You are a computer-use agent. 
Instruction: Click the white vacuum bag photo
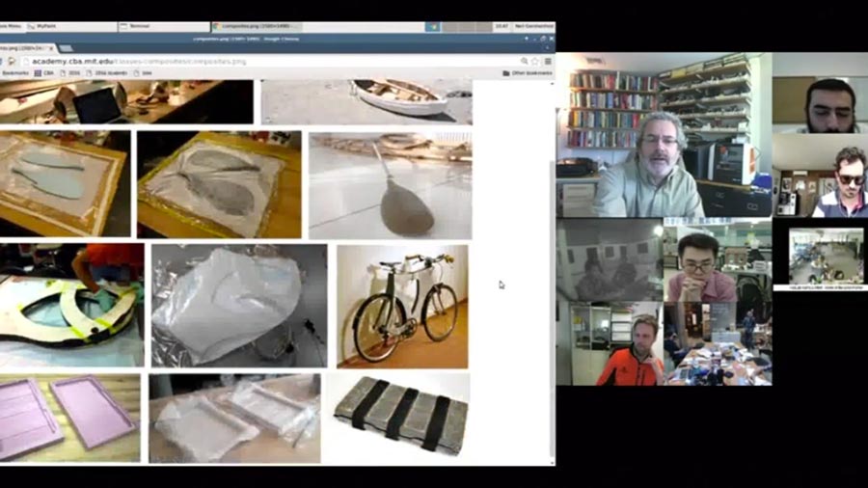[x=239, y=306]
